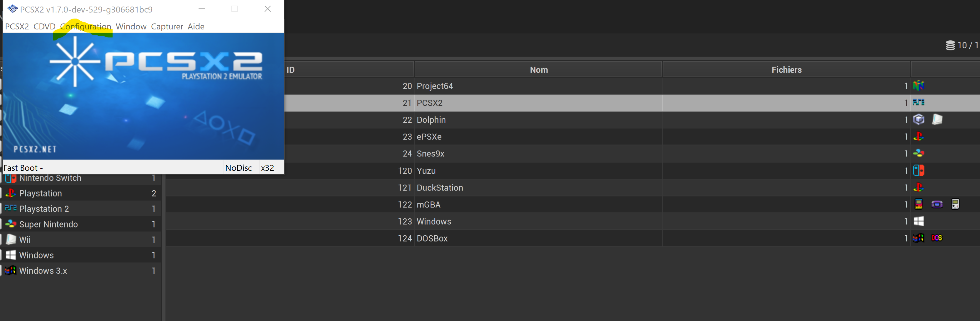Select Windows 3.x in the platform list
Viewport: 980px width, 321px height.
coord(43,271)
